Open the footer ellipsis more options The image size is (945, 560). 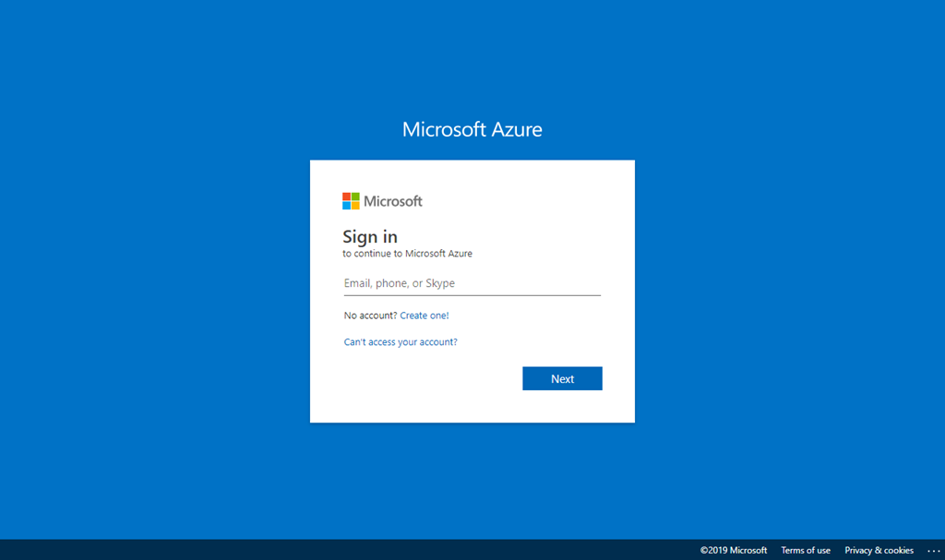(x=932, y=551)
